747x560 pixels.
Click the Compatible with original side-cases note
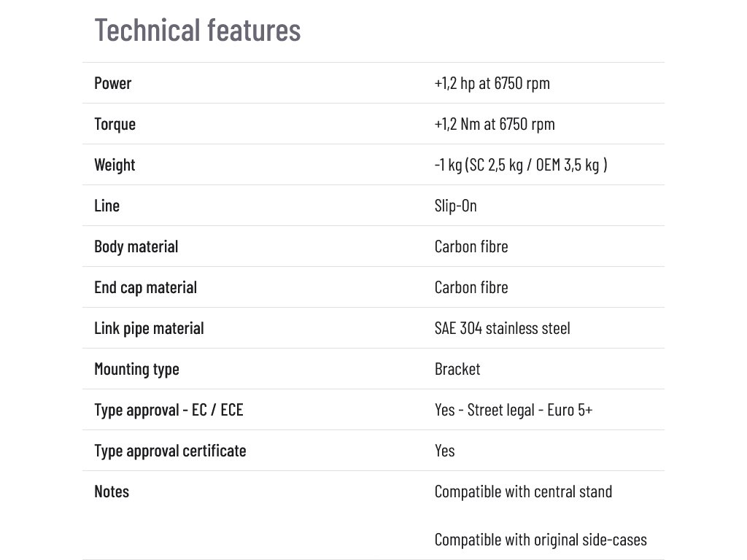pos(541,540)
